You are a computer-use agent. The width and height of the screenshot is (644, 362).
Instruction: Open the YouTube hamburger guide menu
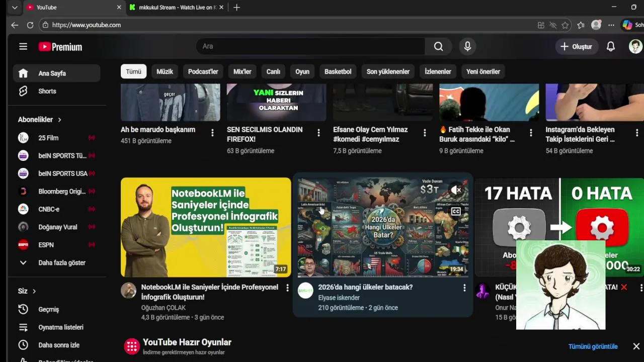pos(23,47)
